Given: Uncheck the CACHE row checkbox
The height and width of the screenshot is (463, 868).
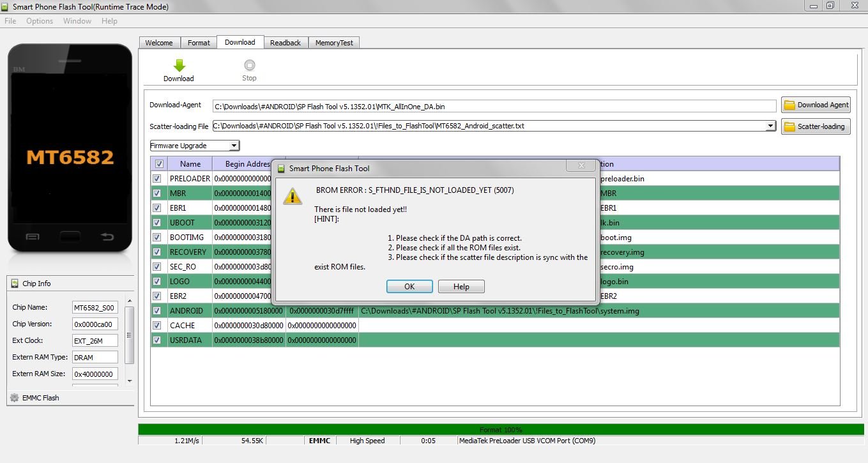Looking at the screenshot, I should coord(157,326).
